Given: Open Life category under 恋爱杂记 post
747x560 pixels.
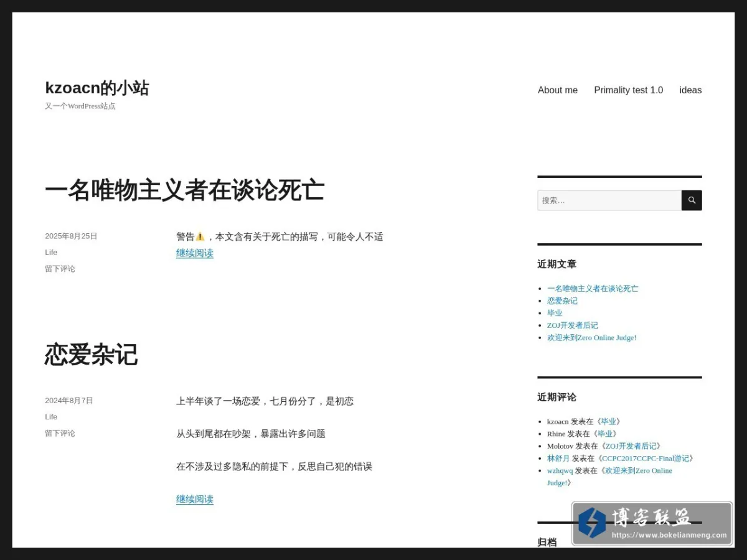Looking at the screenshot, I should (x=51, y=416).
